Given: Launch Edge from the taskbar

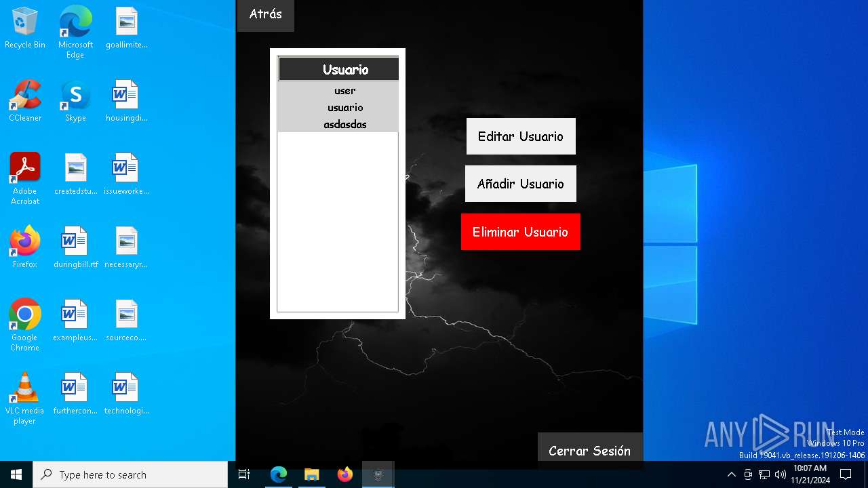Looking at the screenshot, I should pos(279,474).
